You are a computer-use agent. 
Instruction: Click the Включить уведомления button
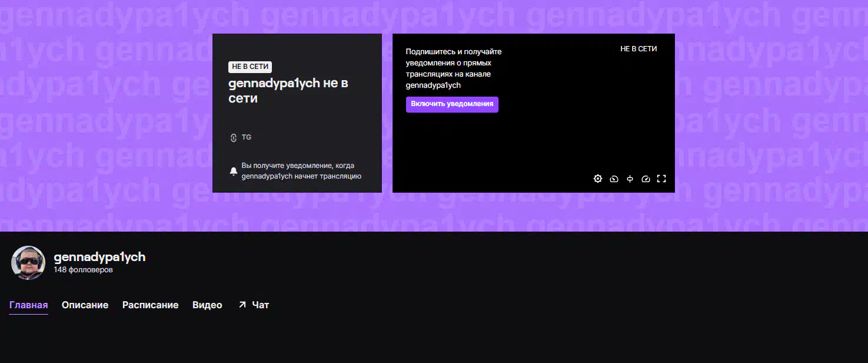(x=452, y=104)
